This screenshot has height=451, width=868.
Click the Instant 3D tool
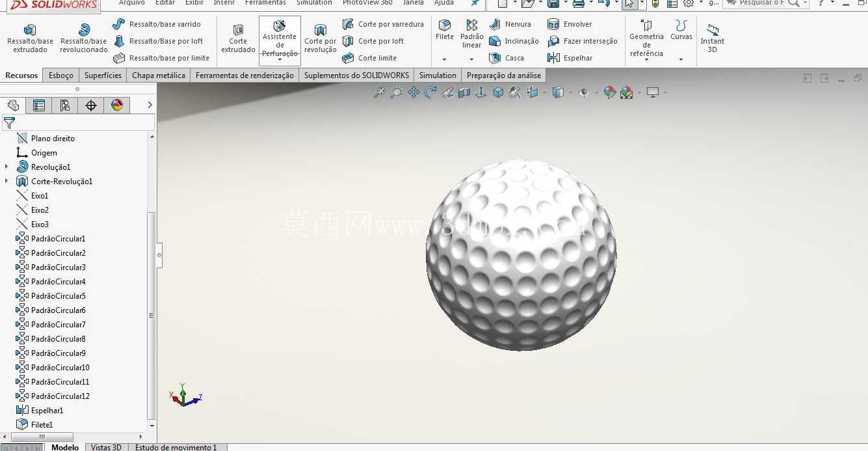tap(713, 38)
